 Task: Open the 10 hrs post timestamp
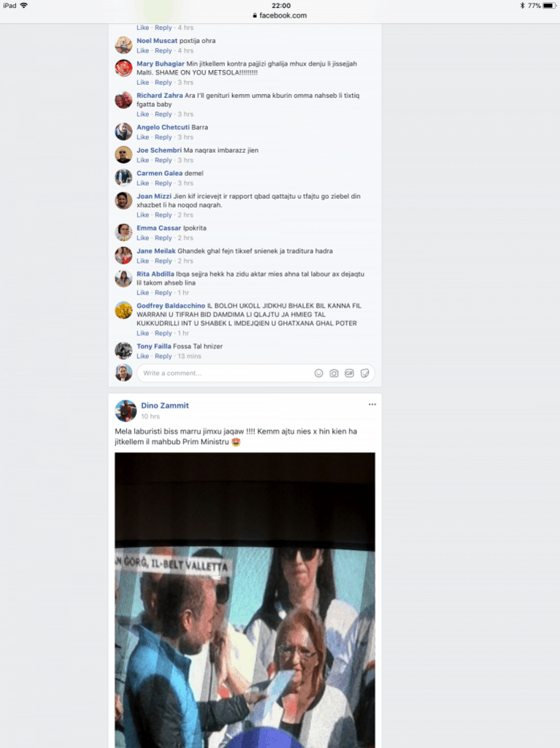click(x=150, y=416)
